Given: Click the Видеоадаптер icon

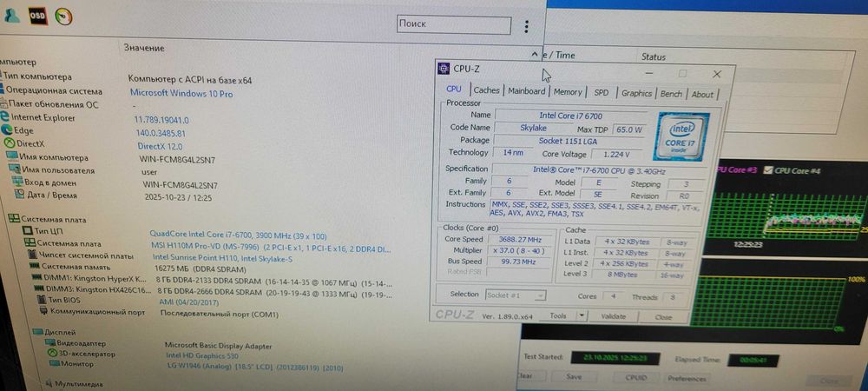Looking at the screenshot, I should point(49,343).
